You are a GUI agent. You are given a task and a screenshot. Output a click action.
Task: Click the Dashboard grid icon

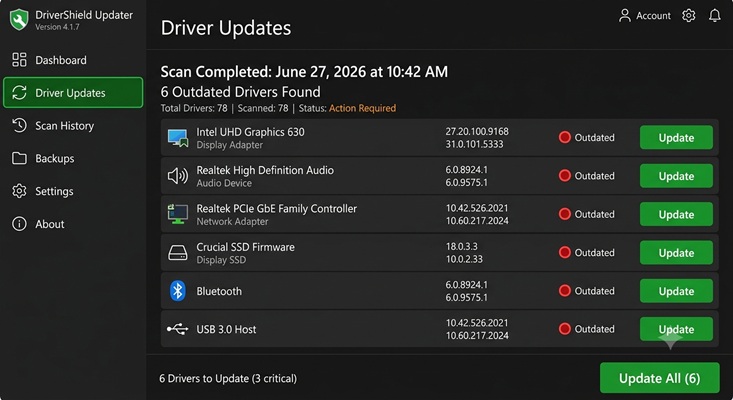click(x=19, y=60)
